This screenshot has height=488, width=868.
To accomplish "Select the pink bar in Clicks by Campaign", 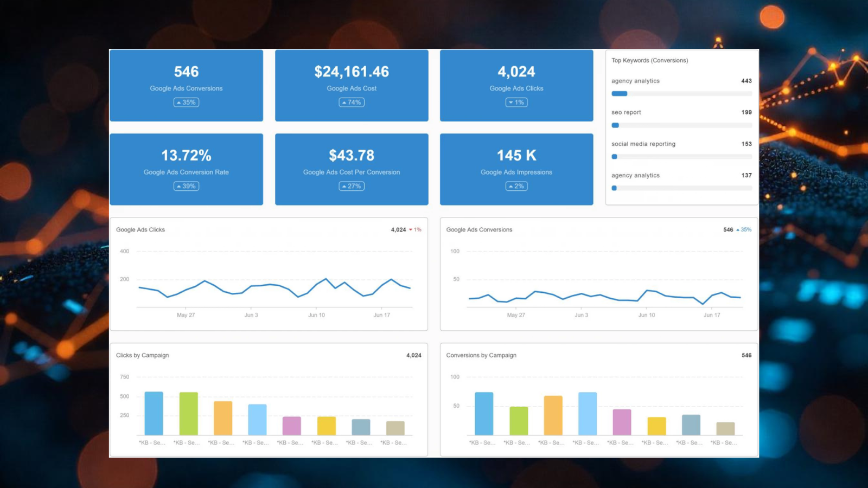I will 292,426.
